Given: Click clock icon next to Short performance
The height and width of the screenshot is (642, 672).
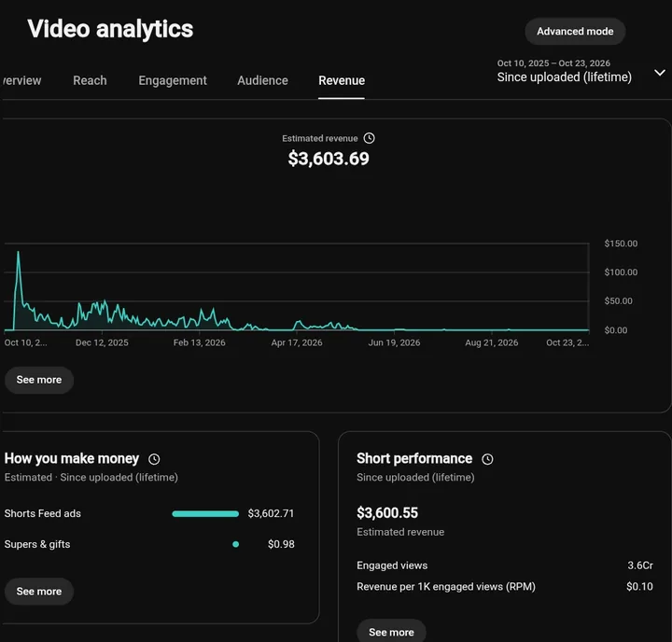Looking at the screenshot, I should 487,459.
